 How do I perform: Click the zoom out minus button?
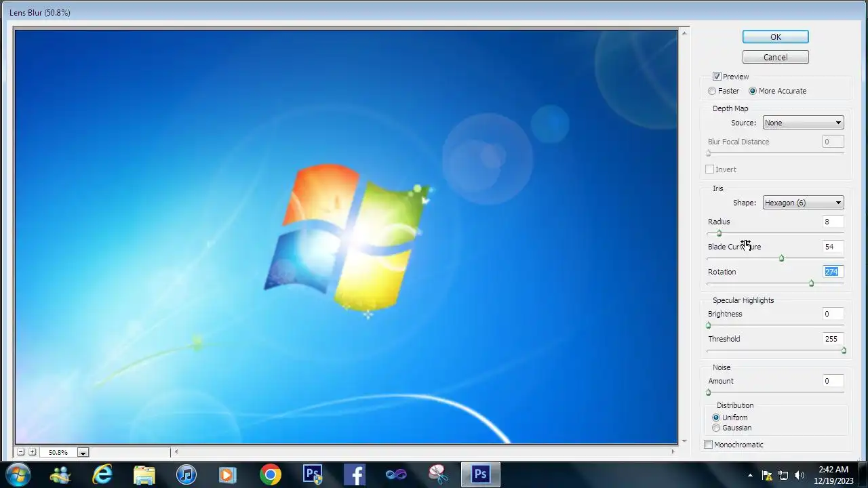click(x=21, y=452)
